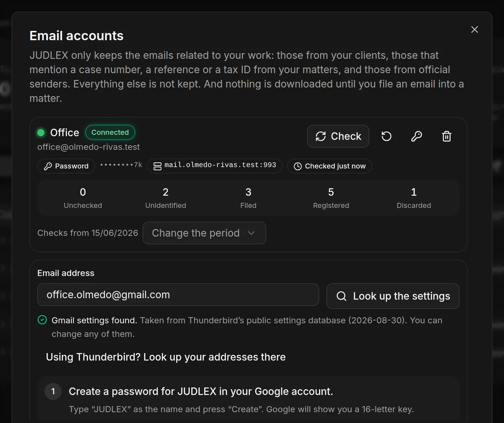Click the Checked just now chip
The image size is (504, 423).
pos(330,166)
